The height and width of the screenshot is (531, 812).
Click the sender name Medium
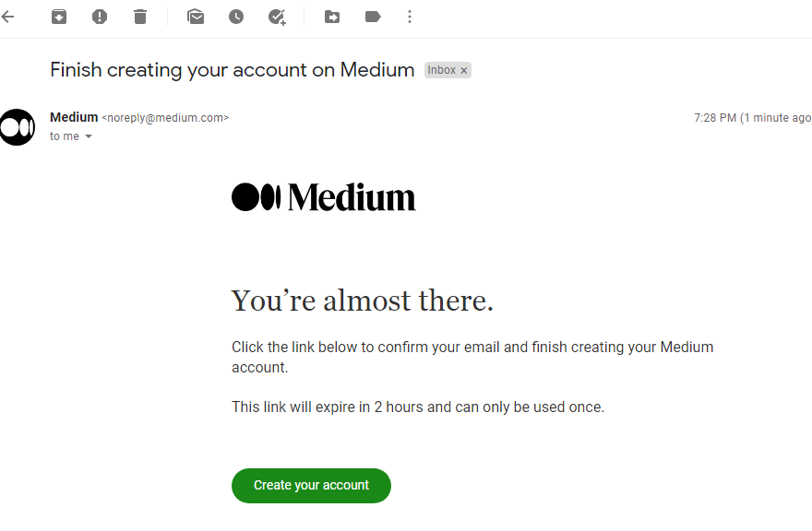74,117
